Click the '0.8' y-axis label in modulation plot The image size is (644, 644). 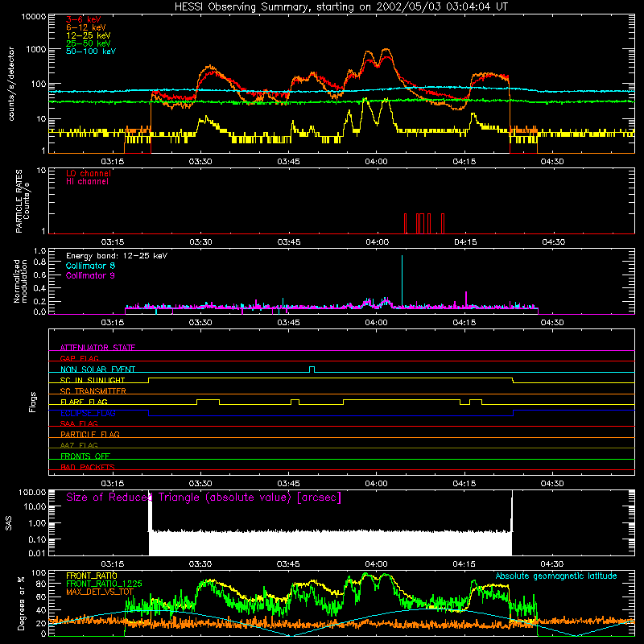tap(39, 262)
